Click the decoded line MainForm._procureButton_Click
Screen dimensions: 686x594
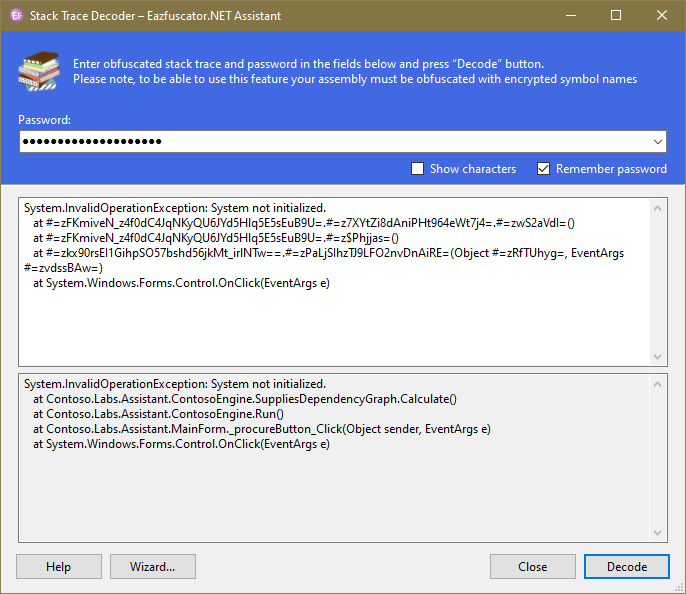(x=262, y=429)
